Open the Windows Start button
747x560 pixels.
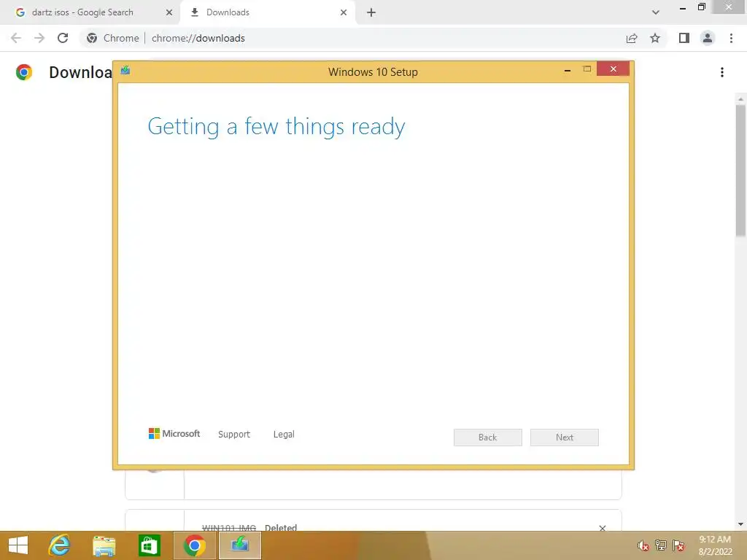pos(18,545)
